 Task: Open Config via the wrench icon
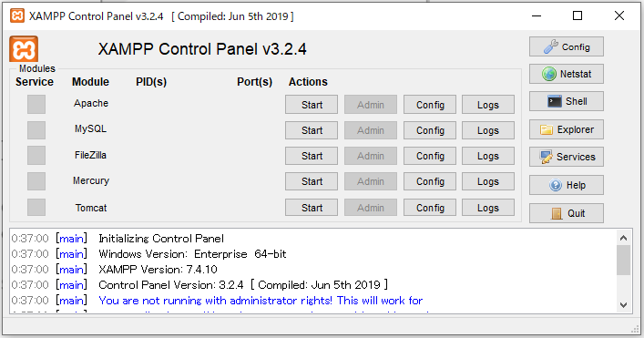pos(567,46)
